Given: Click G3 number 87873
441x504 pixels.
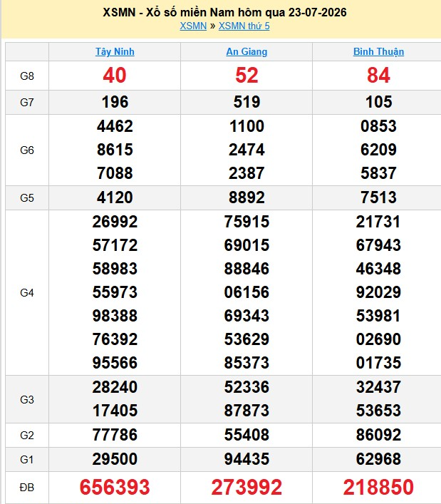Looking at the screenshot, I should [x=247, y=411].
